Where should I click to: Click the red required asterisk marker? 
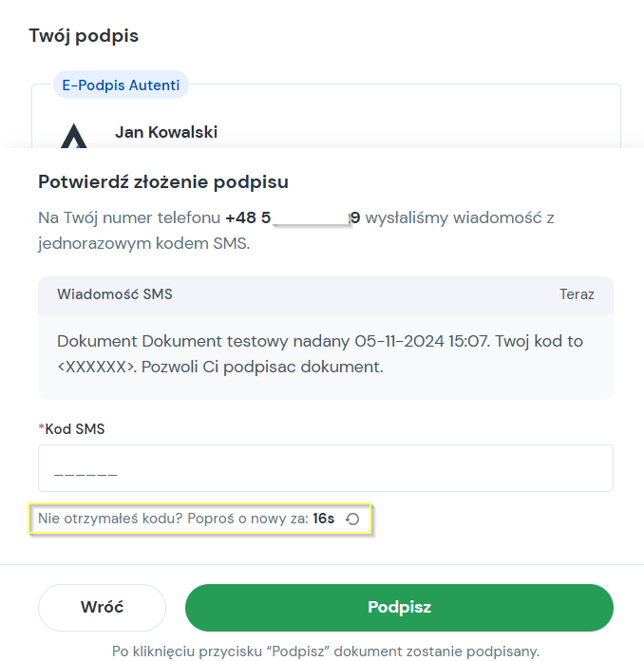42,427
